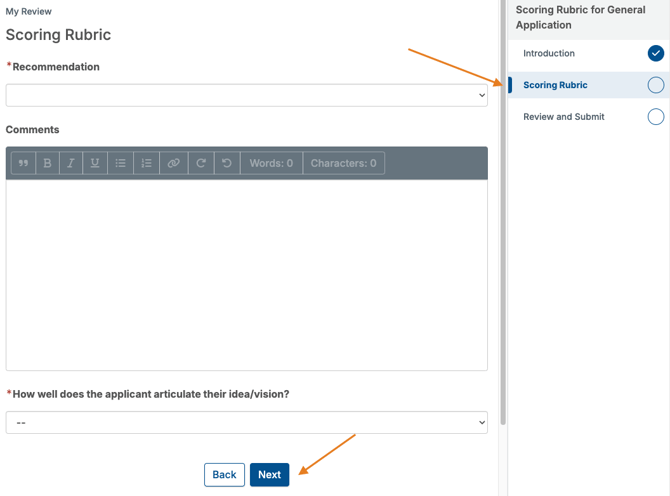Open the Recommendation dropdown

246,95
